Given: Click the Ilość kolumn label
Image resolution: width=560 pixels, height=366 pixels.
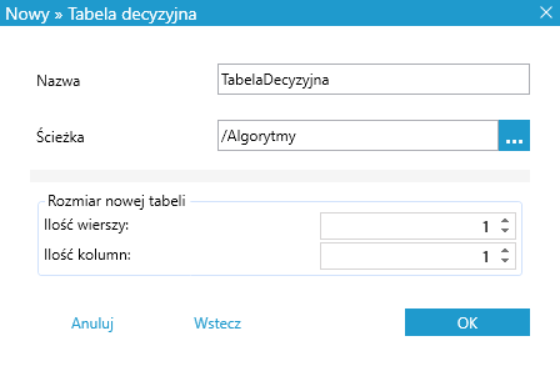Looking at the screenshot, I should (87, 255).
